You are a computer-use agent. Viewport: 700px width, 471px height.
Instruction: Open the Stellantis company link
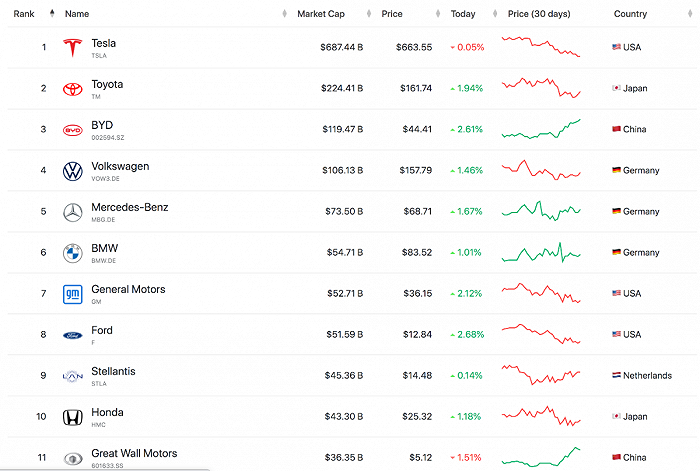coord(113,371)
